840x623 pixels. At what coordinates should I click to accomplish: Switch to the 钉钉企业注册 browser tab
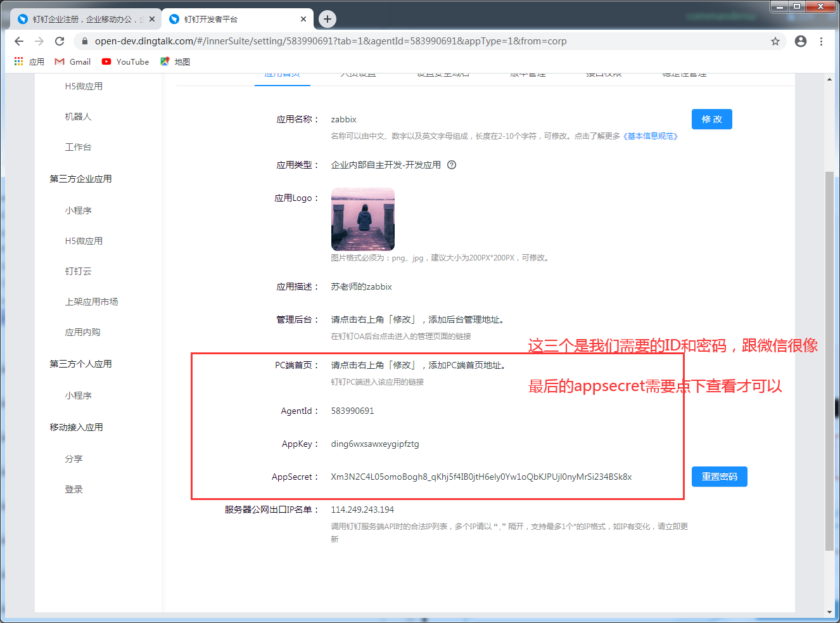(x=86, y=19)
